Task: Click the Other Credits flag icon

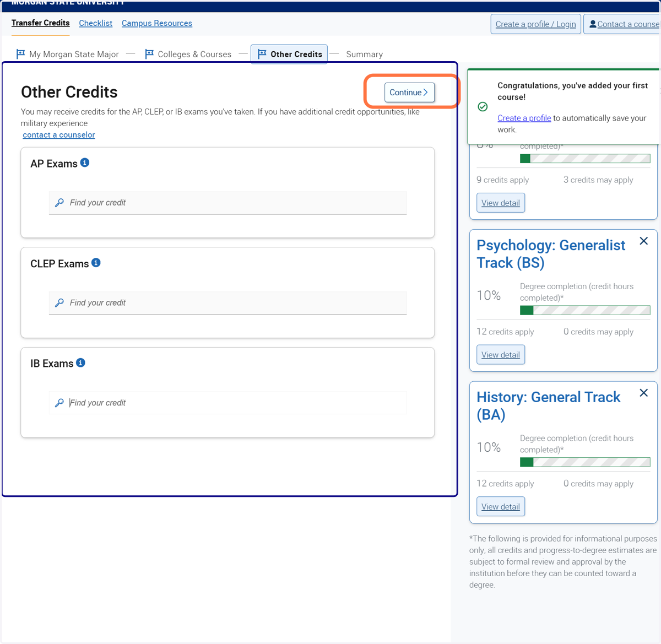Action: click(x=262, y=53)
